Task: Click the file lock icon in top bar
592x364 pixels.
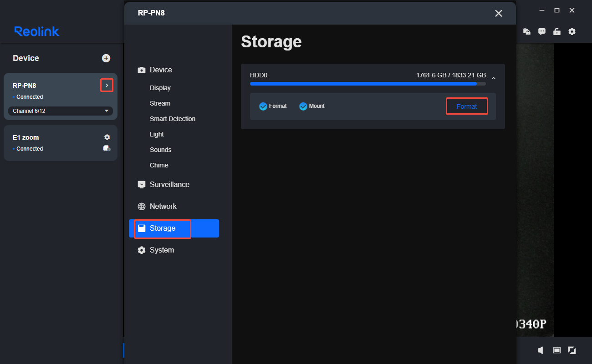Action: point(527,32)
